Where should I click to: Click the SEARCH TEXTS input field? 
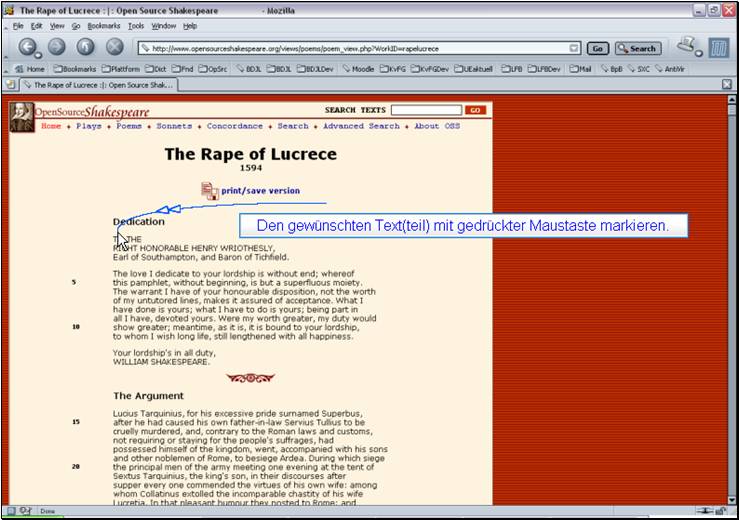point(426,110)
